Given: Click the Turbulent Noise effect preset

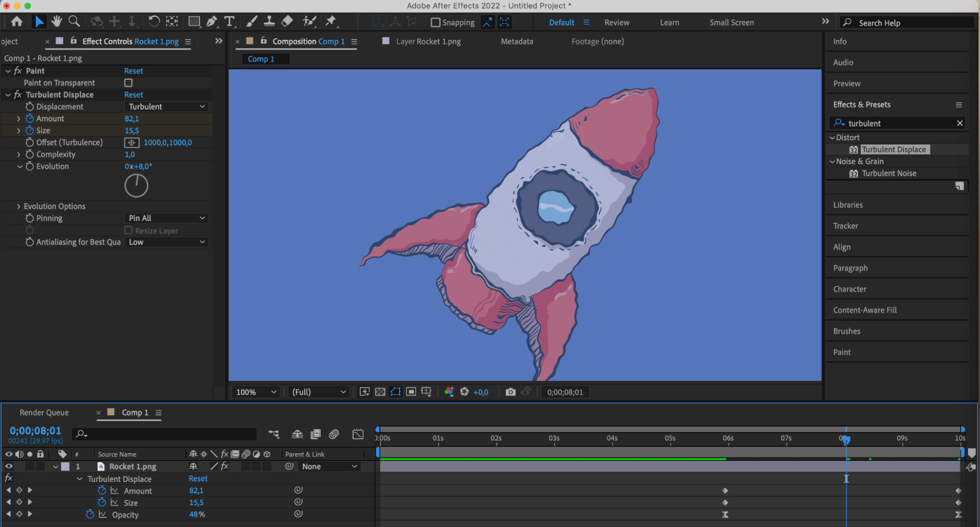Looking at the screenshot, I should pyautogui.click(x=889, y=174).
